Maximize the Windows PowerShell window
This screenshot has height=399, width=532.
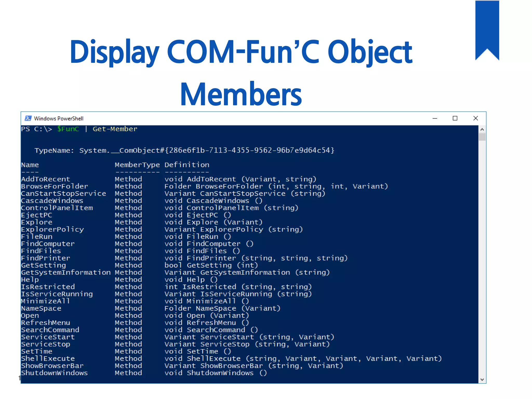tap(455, 118)
